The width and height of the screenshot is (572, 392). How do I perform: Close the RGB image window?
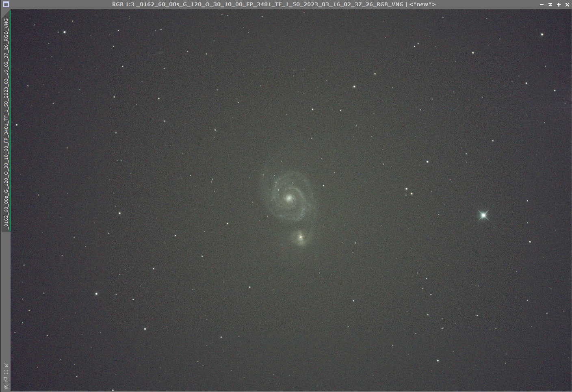[567, 4]
